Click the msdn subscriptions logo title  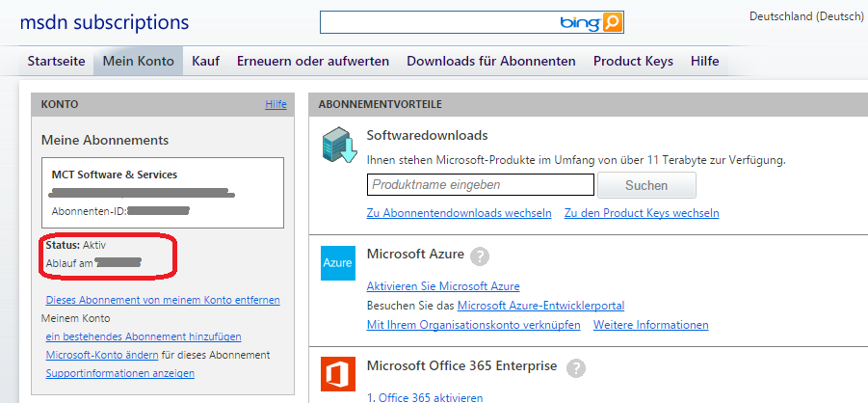click(104, 23)
